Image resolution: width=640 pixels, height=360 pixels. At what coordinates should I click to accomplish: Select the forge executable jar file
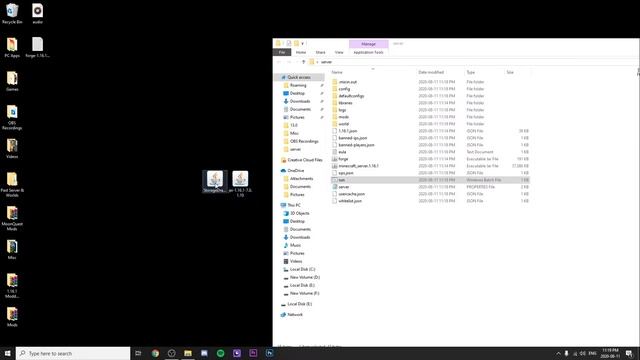pos(343,159)
